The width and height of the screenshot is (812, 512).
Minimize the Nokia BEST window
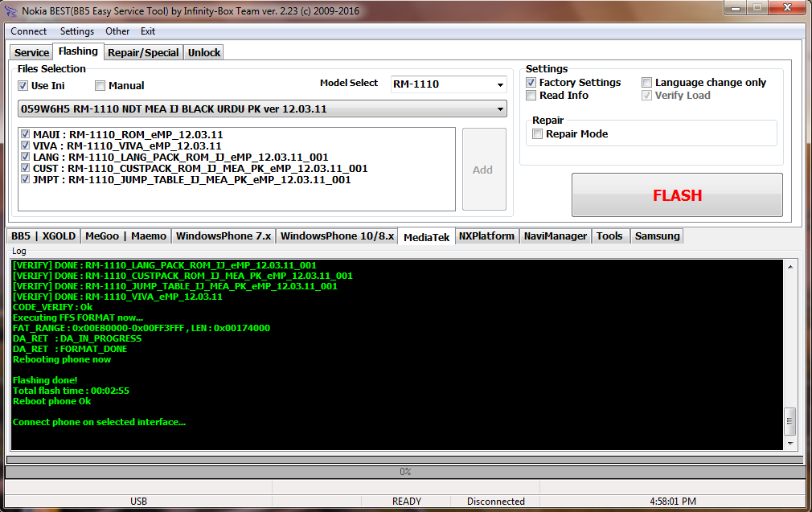tap(735, 7)
